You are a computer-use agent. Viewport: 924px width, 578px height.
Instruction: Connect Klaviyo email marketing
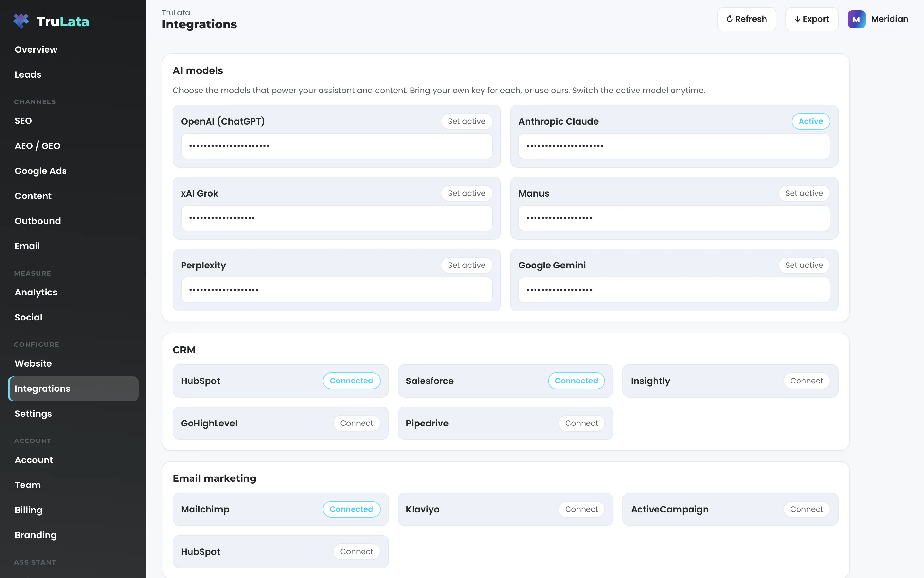(581, 509)
